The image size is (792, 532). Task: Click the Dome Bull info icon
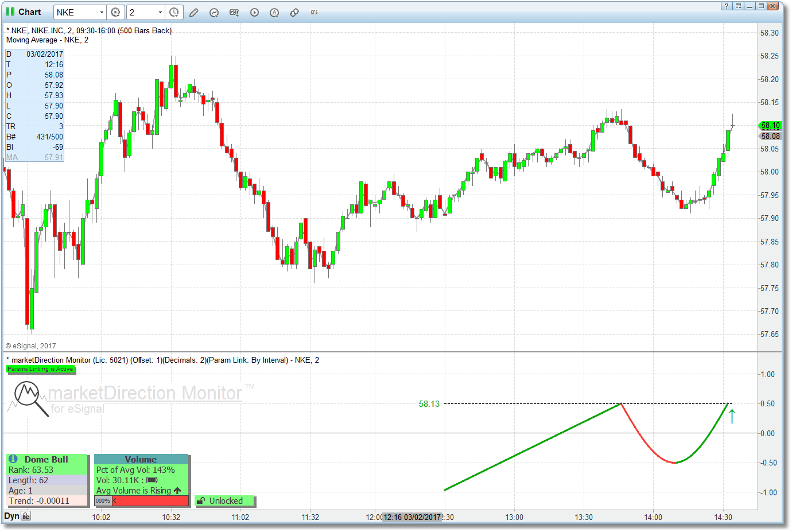[x=13, y=459]
